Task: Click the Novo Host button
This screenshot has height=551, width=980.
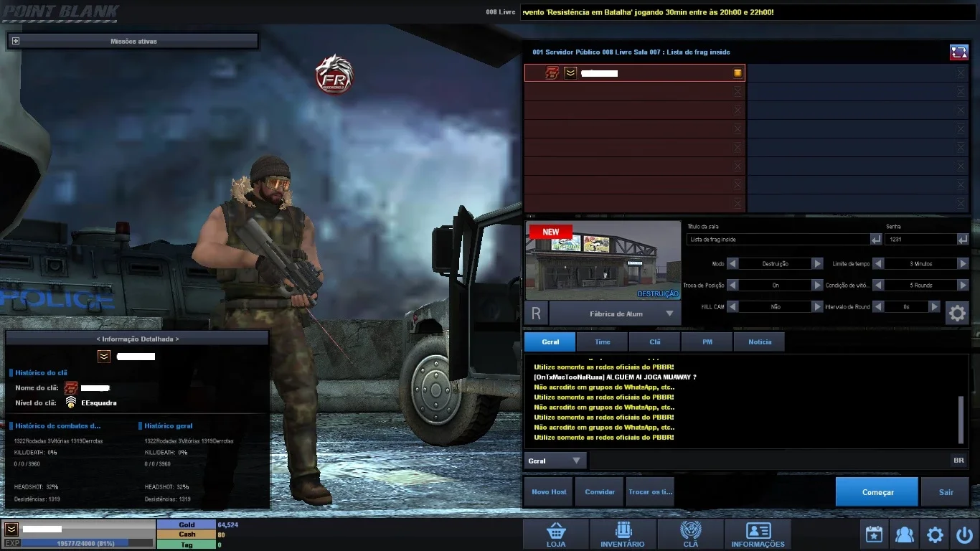Action: 549,492
